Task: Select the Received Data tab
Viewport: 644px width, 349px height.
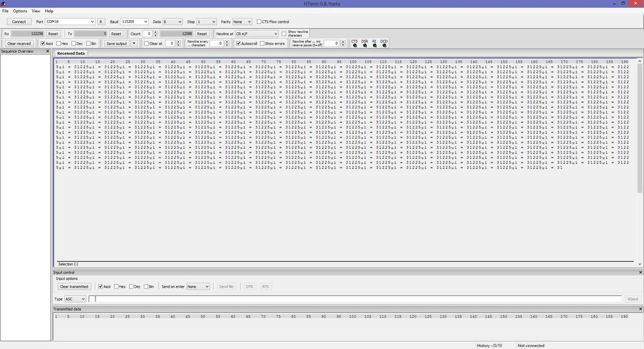Action: (71, 54)
